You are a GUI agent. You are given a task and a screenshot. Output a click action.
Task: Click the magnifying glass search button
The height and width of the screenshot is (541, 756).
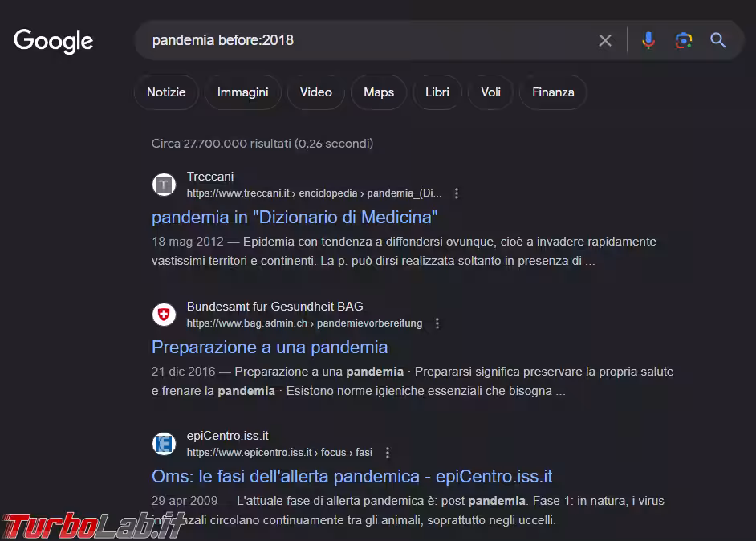click(718, 40)
